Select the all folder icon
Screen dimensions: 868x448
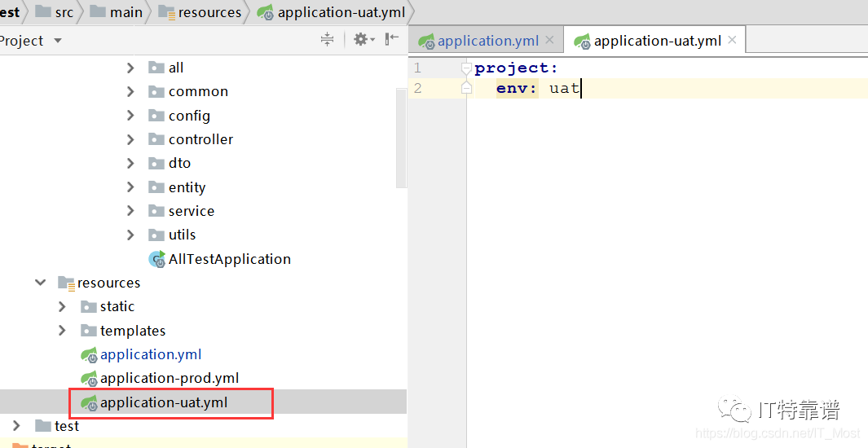pos(156,68)
